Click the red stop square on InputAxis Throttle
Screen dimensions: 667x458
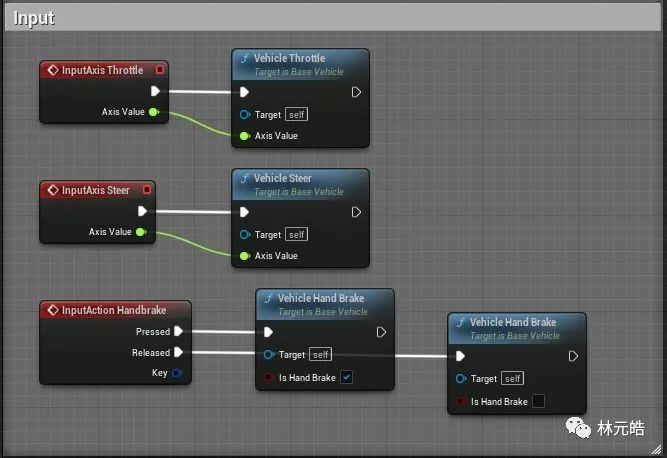(x=160, y=69)
